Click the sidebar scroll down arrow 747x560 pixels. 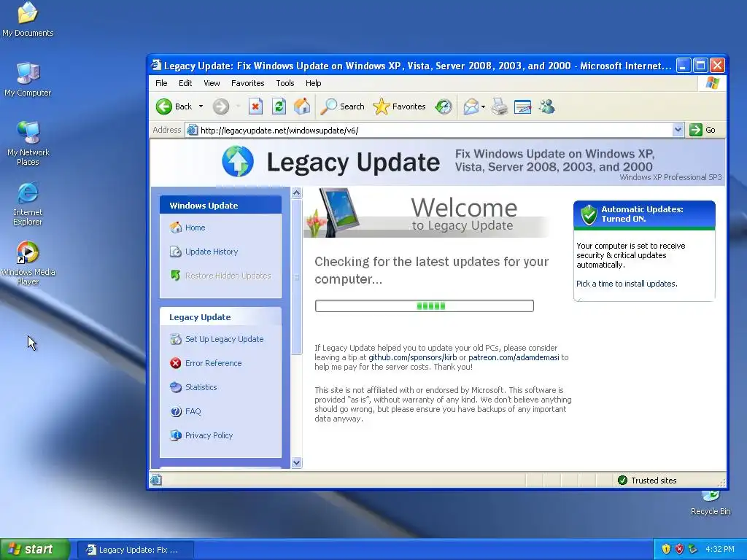296,463
